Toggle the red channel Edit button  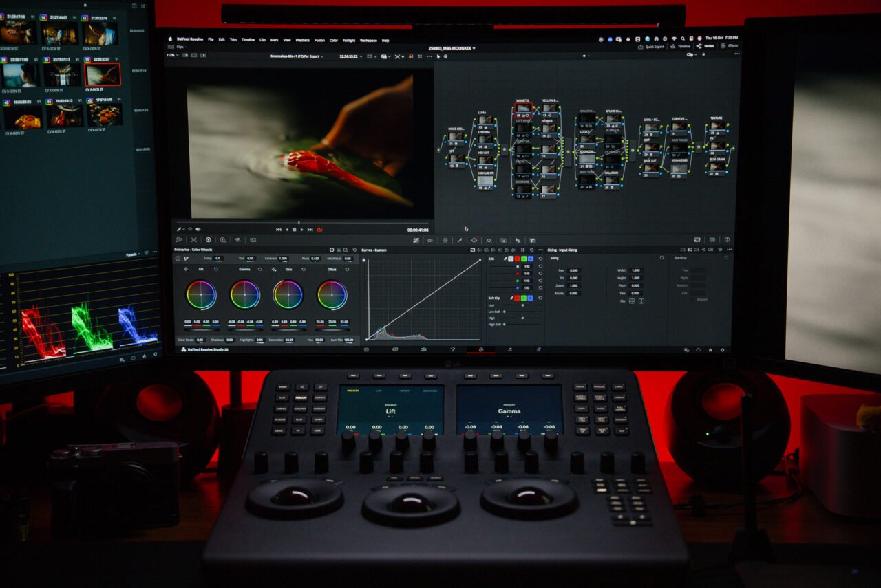click(x=518, y=259)
